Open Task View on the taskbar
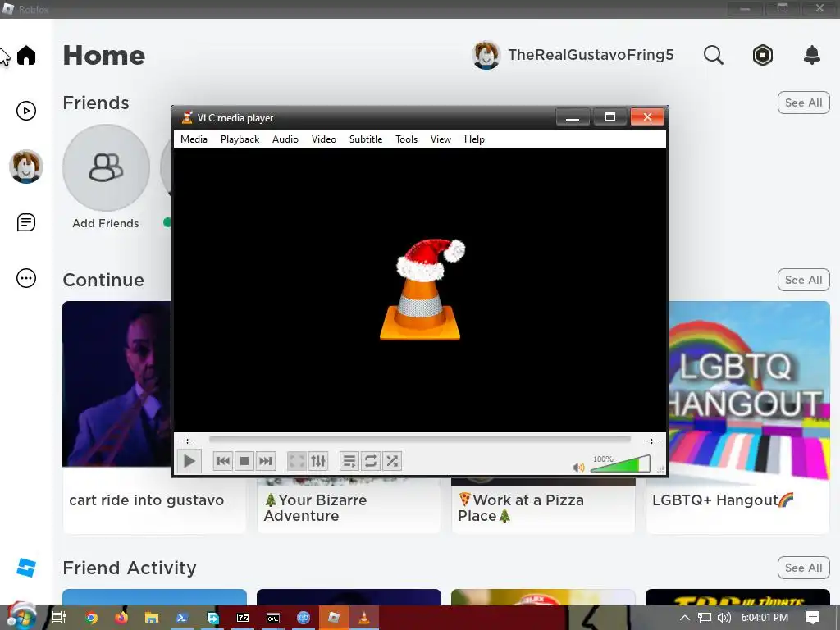This screenshot has width=840, height=630. tap(59, 618)
